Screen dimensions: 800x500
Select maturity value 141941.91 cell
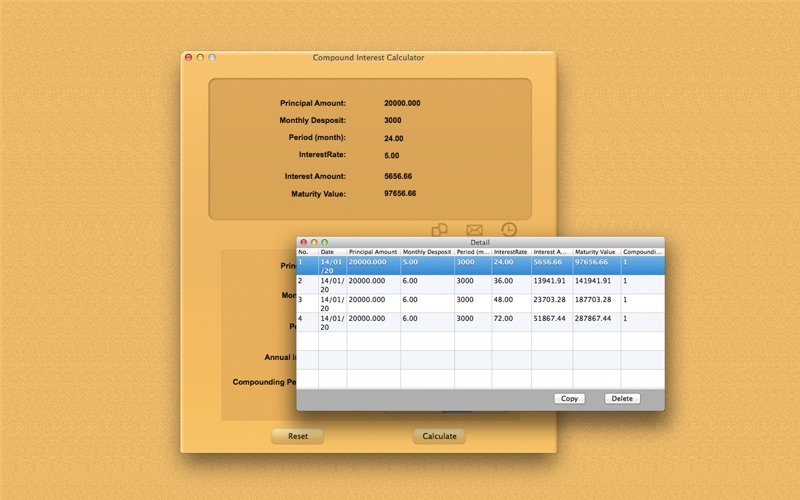point(597,285)
